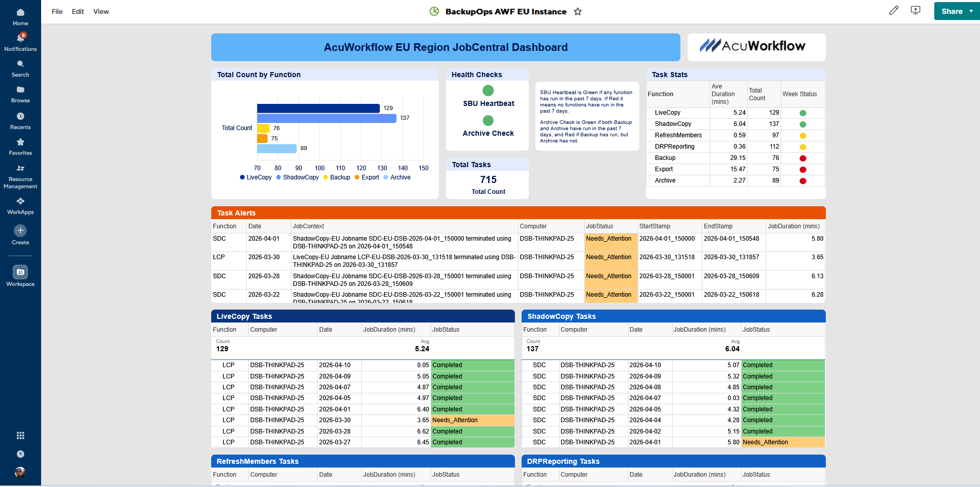Click the pencil edit dashboard icon
The height and width of the screenshot is (487, 980).
[x=894, y=11]
